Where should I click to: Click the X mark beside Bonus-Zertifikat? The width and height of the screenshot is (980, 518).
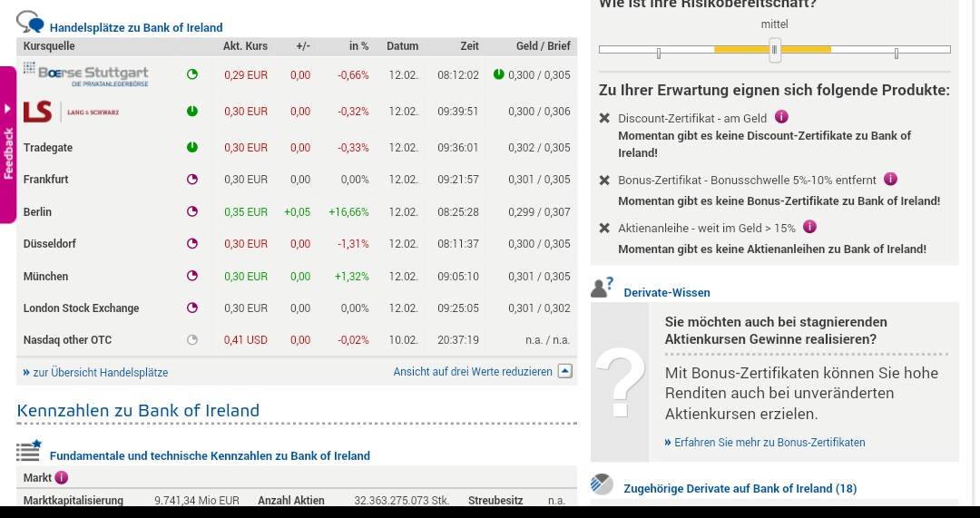(x=604, y=181)
